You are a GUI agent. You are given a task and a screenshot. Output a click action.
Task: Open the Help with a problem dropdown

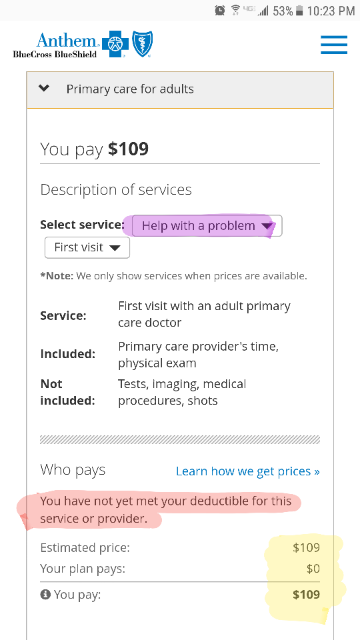(x=207, y=226)
